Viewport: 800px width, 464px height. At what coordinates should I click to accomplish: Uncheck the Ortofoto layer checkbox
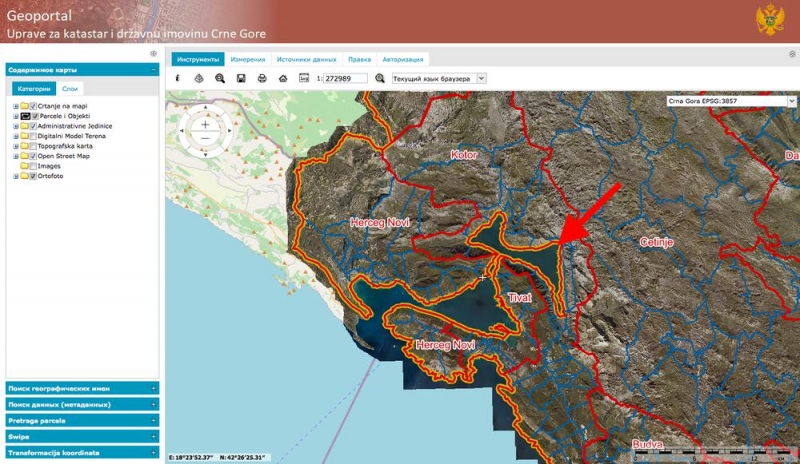coord(33,176)
